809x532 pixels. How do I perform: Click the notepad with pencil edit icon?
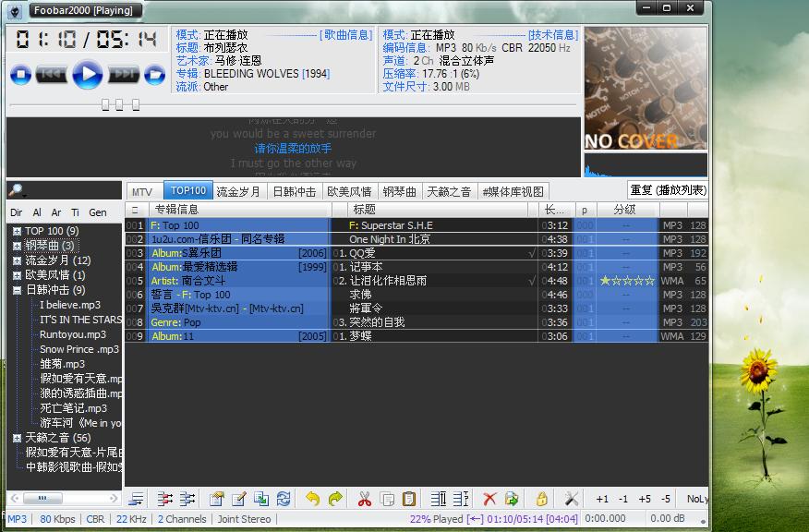coord(239,499)
